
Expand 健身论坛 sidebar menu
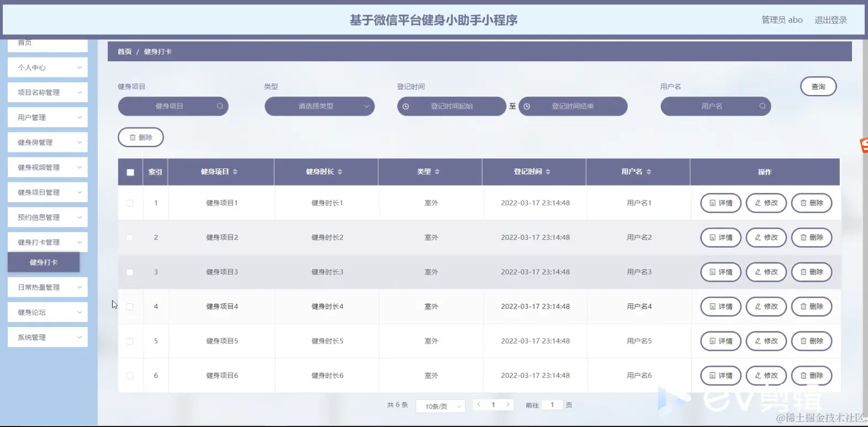click(48, 312)
